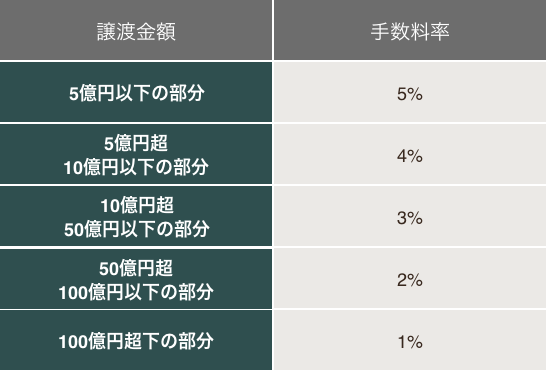Viewport: 546px width, 370px height.
Task: Click the 3% fee rate cell
Action: click(410, 216)
